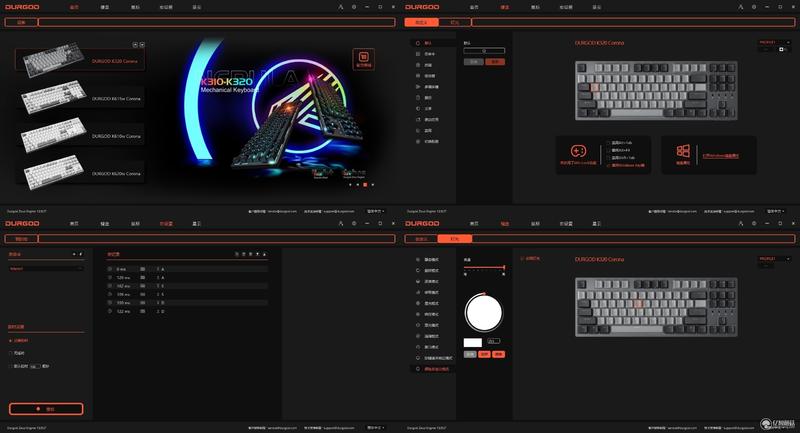Open the underlined Windows keyboard properties link
This screenshot has height=433, width=800.
pyautogui.click(x=720, y=156)
